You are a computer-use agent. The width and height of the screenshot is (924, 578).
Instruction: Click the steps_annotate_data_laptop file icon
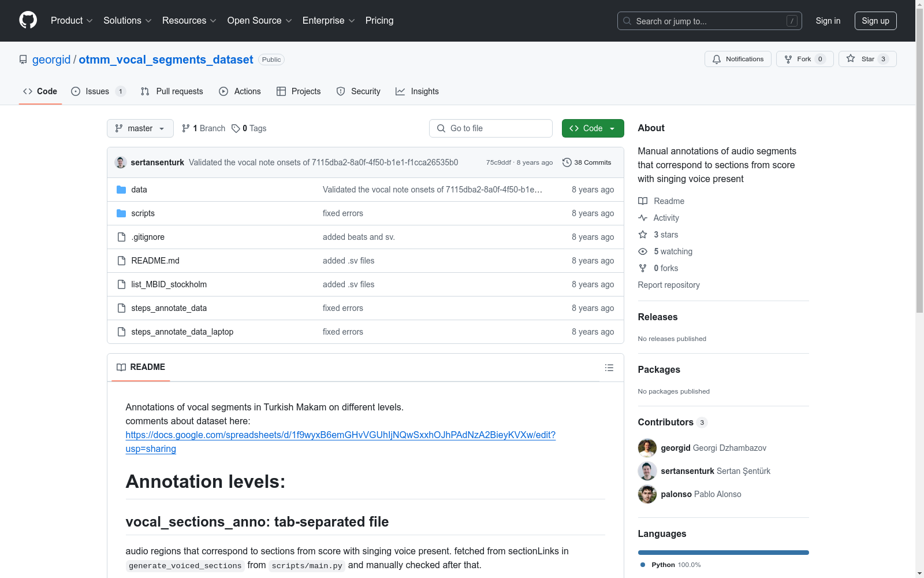[x=121, y=332]
